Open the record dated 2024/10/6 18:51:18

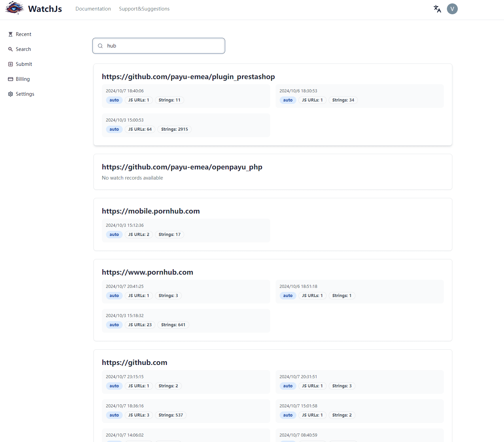pos(360,292)
